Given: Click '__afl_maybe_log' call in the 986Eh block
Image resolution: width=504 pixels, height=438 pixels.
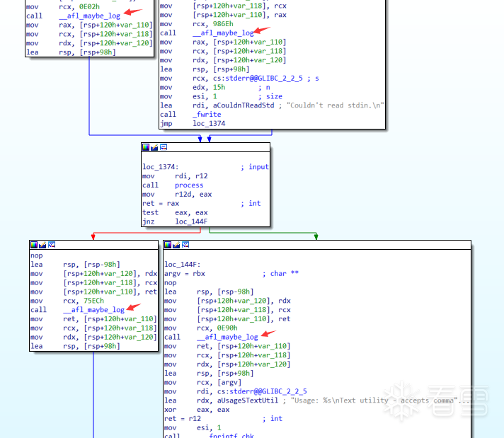Looking at the screenshot, I should click(223, 33).
